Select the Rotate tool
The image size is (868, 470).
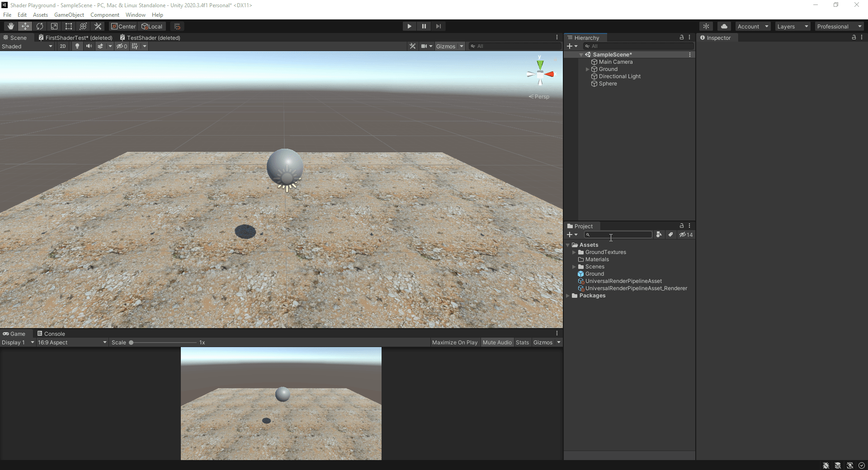40,26
